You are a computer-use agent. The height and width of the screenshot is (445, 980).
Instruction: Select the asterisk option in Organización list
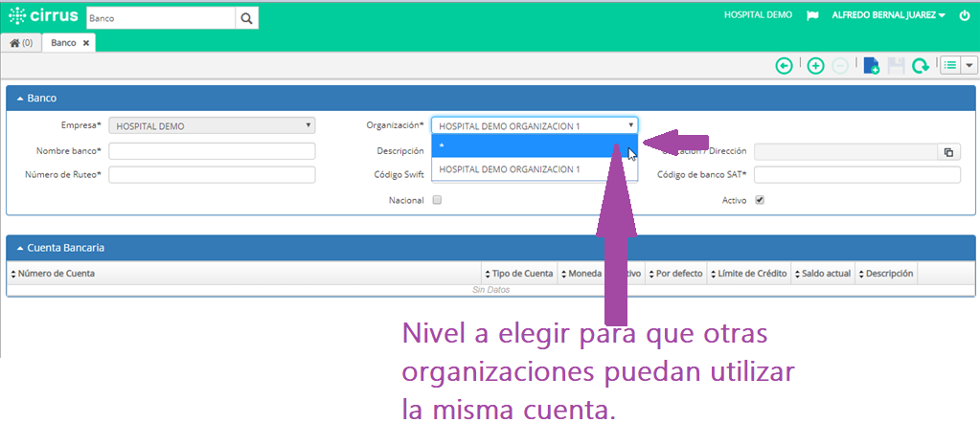(535, 145)
